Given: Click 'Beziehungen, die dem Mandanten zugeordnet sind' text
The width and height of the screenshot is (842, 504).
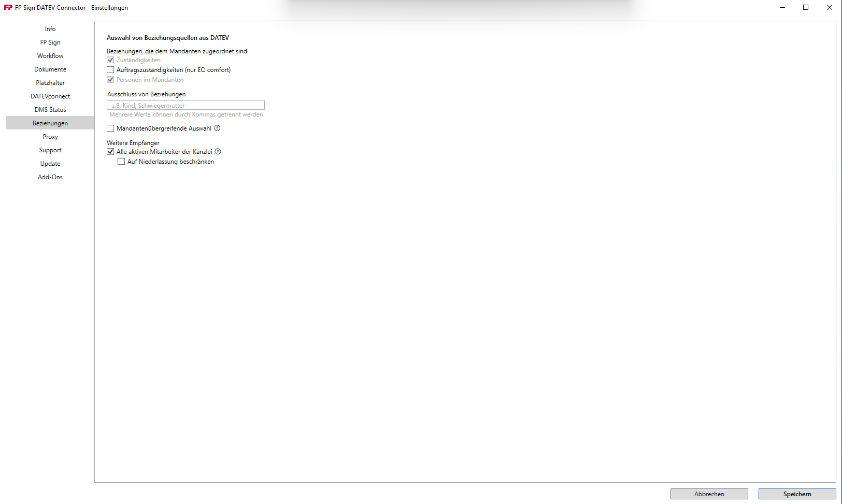Looking at the screenshot, I should 177,51.
